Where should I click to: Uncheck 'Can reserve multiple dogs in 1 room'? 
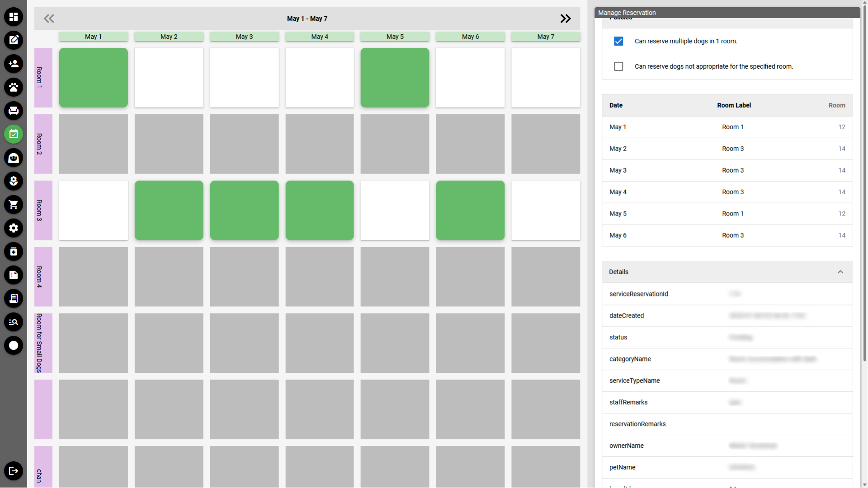[618, 41]
